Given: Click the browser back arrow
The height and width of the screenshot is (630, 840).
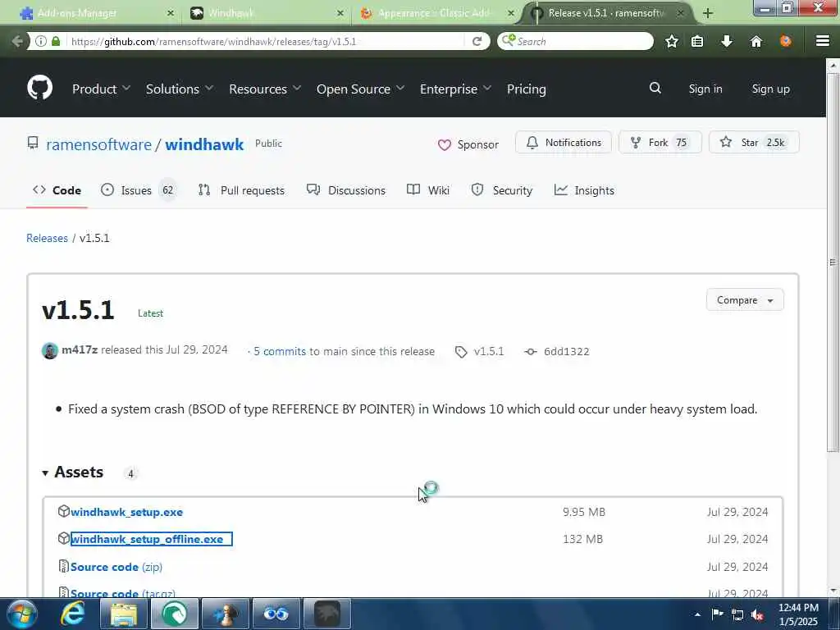Looking at the screenshot, I should pyautogui.click(x=18, y=41).
